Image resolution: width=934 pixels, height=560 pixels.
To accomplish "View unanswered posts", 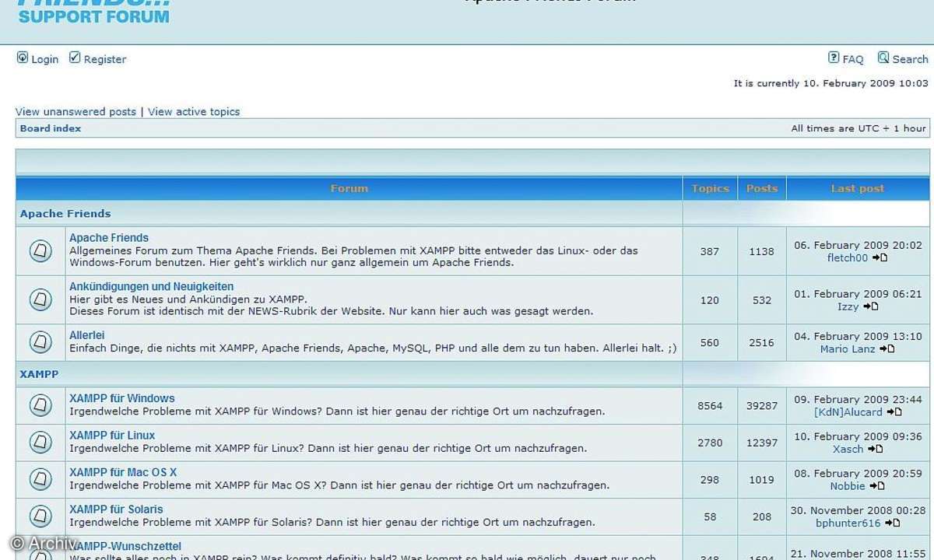I will (75, 112).
